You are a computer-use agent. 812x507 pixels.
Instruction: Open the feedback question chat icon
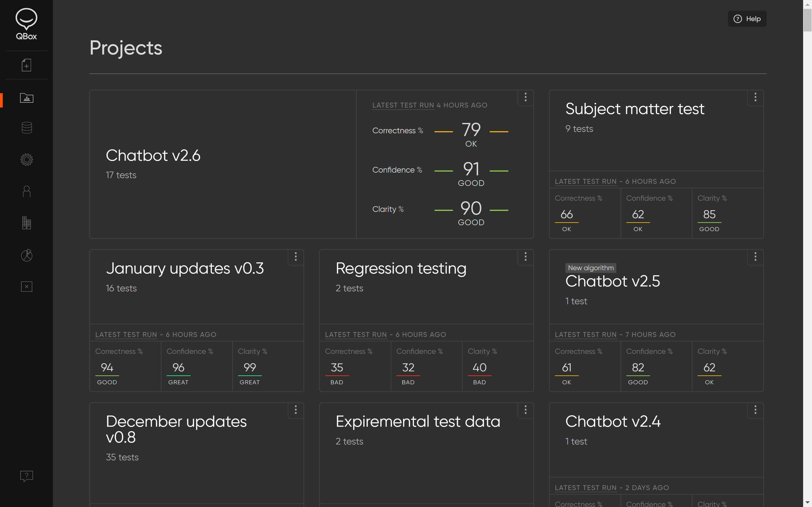[26, 476]
